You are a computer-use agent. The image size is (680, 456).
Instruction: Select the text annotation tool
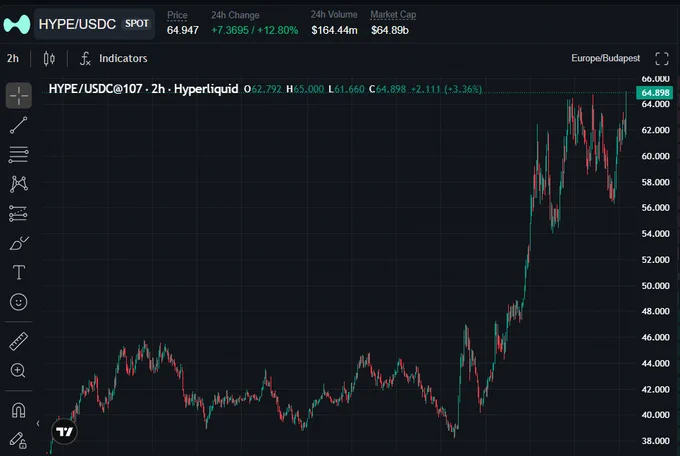point(18,272)
